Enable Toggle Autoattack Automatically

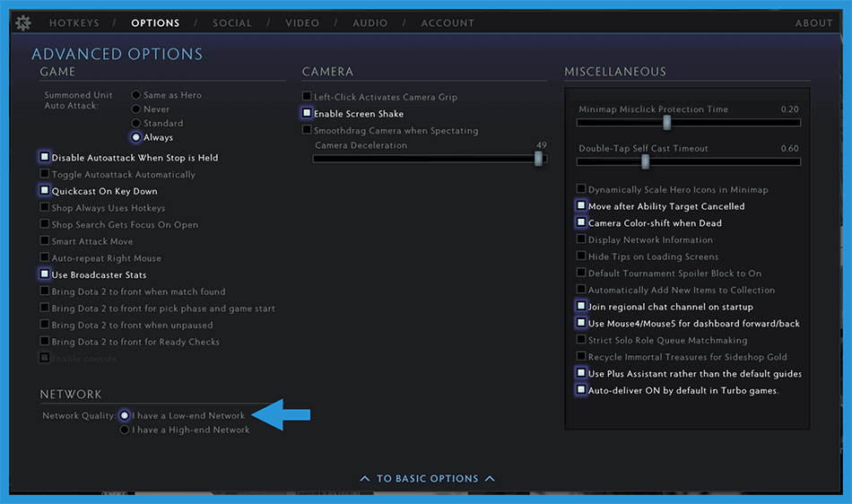(45, 174)
